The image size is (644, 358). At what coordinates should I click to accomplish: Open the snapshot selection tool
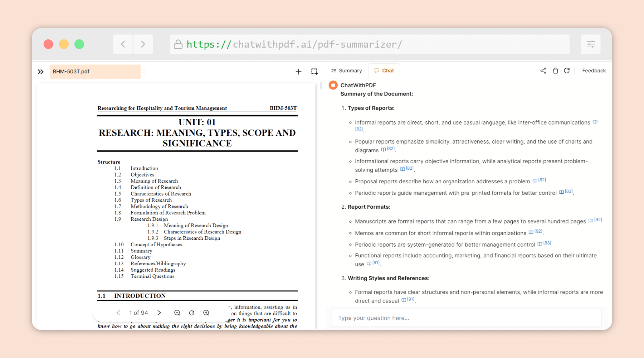point(314,71)
